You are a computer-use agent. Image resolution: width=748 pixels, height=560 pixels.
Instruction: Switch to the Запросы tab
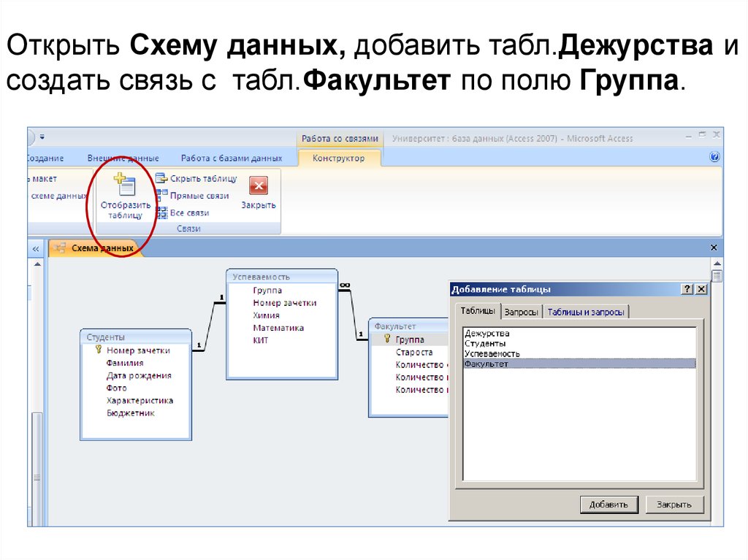(x=522, y=312)
